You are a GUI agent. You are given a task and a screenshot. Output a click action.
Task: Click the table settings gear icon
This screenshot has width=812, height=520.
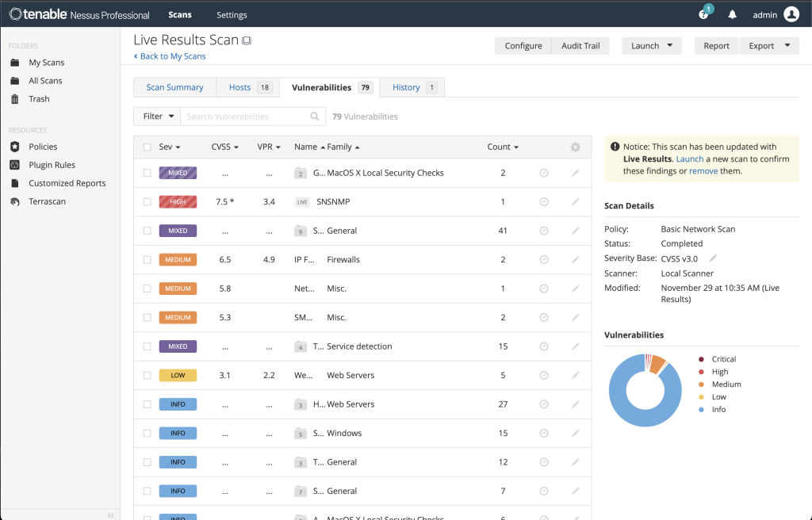click(575, 147)
